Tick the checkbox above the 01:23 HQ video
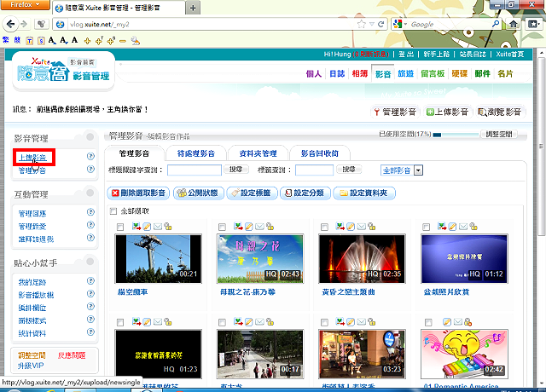The width and height of the screenshot is (546, 392). pyautogui.click(x=120, y=322)
